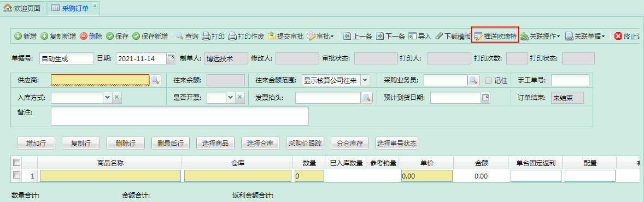Open the supplier search magnifier icon
Image resolution: width=644 pixels, height=202 pixels.
click(155, 80)
